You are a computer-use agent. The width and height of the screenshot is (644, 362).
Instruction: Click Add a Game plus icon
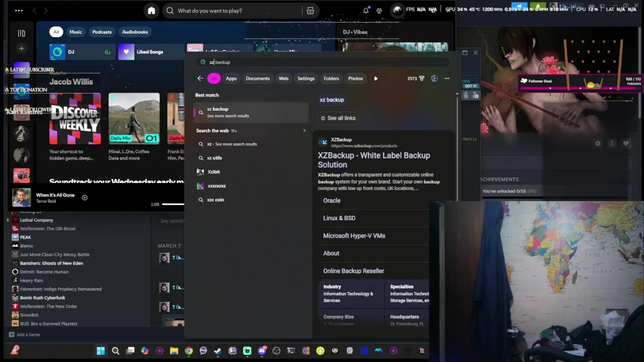point(12,334)
